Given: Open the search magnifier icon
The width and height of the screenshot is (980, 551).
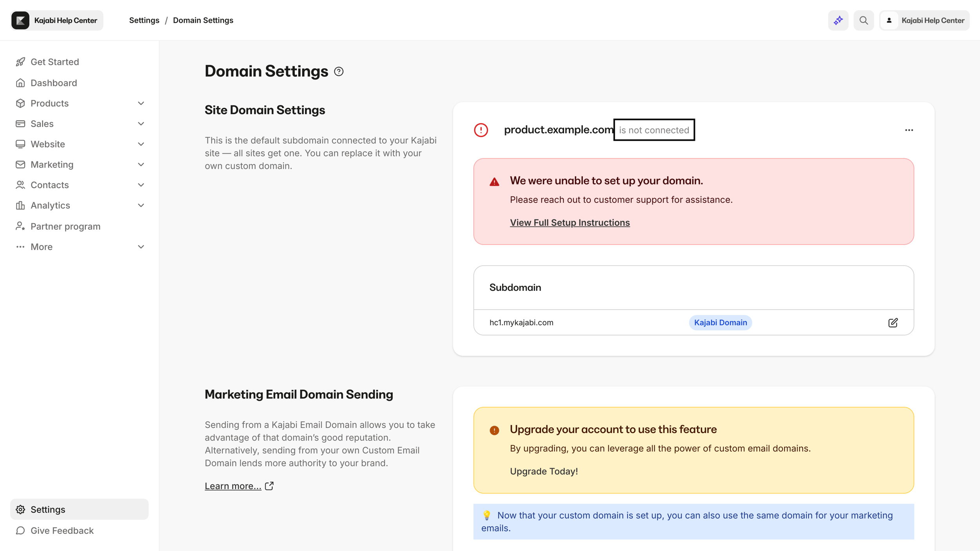Looking at the screenshot, I should pyautogui.click(x=864, y=20).
